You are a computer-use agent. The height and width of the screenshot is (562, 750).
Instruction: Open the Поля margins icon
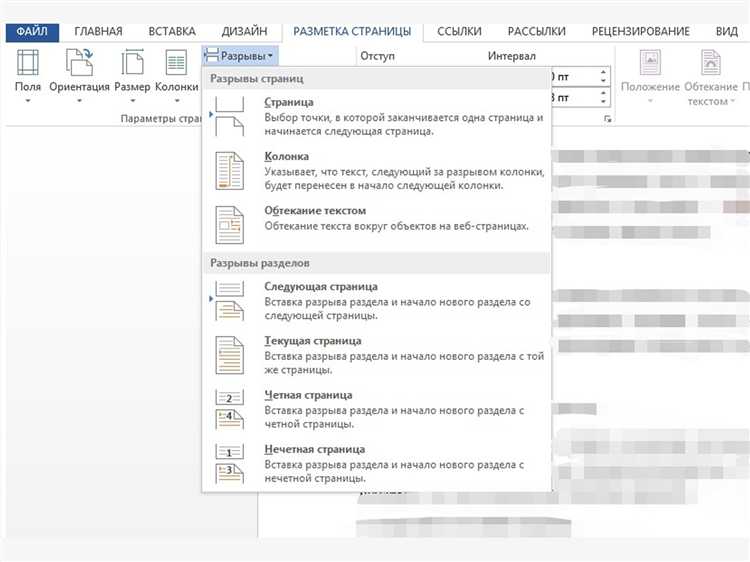(28, 62)
